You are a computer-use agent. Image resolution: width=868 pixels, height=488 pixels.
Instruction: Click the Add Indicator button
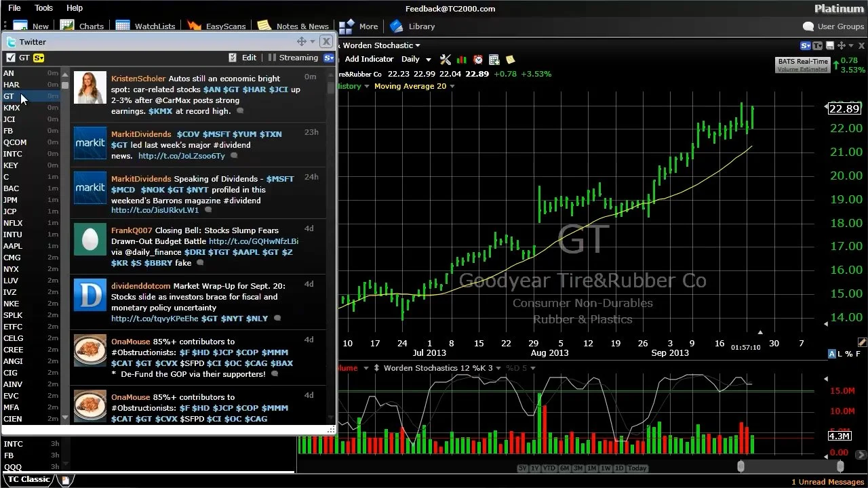[x=369, y=59]
